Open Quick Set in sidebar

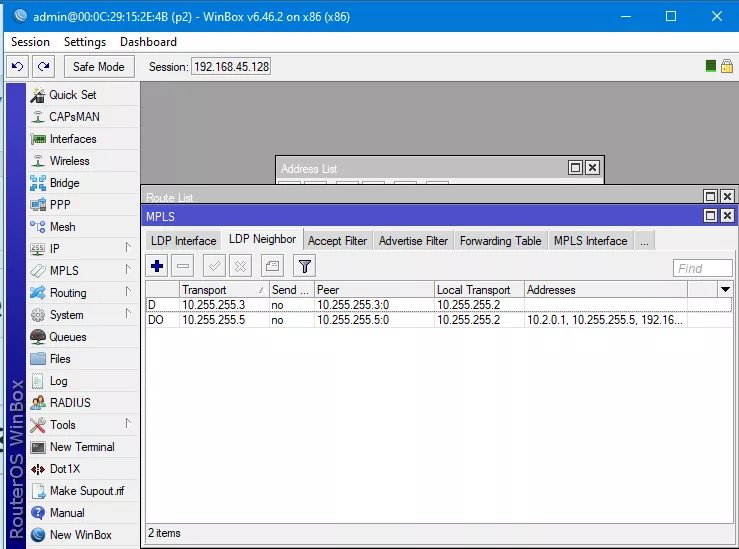pos(83,95)
